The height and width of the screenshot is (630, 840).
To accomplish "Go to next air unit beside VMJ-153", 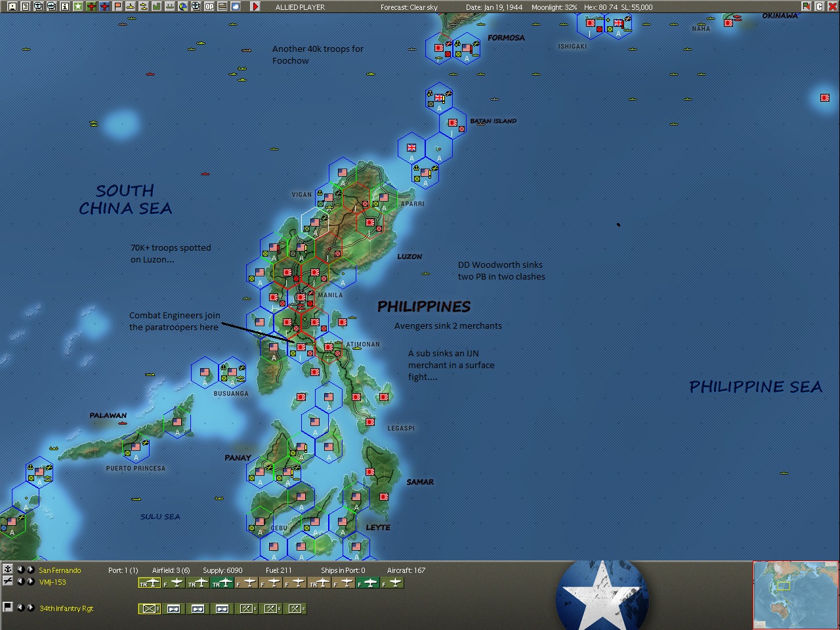I will click(30, 581).
